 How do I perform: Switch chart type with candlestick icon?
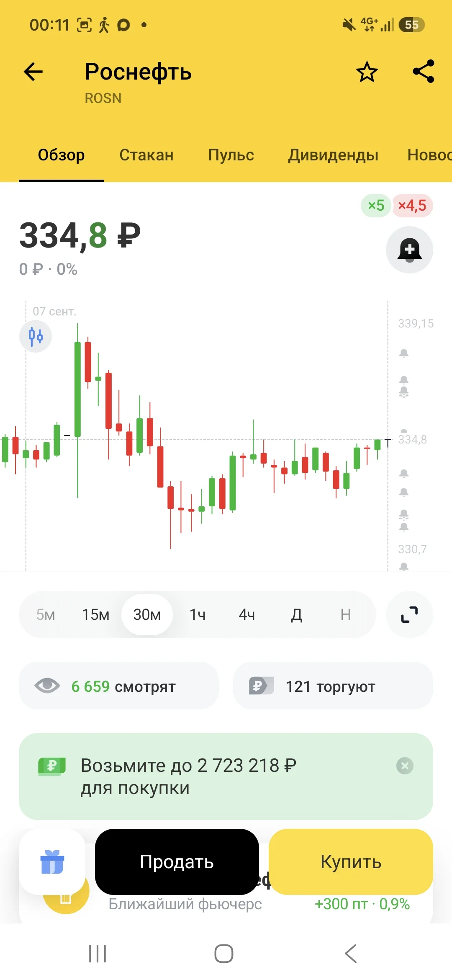pos(36,336)
